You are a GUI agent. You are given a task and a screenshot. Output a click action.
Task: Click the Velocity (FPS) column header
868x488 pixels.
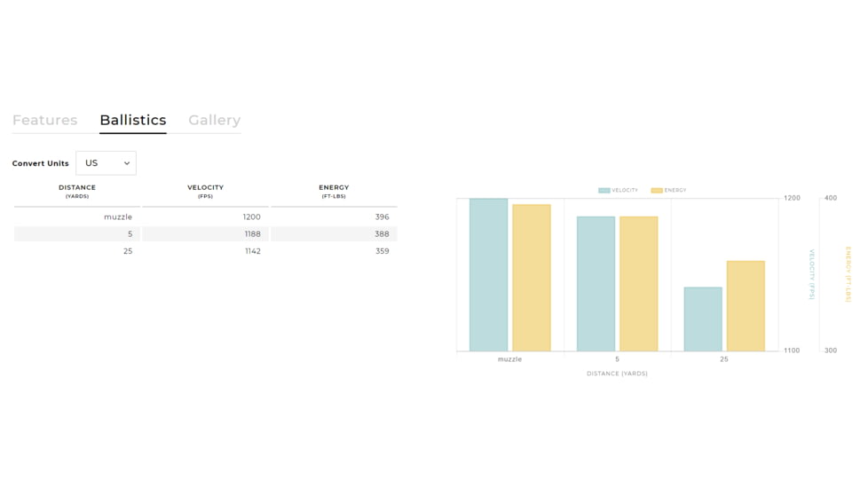pos(205,191)
